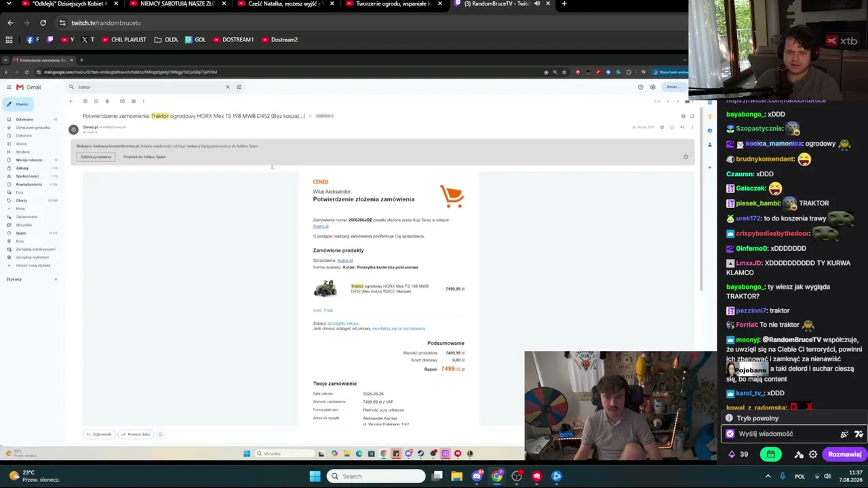Open more actions menu in email toolbar
This screenshot has width=868, height=488.
143,102
